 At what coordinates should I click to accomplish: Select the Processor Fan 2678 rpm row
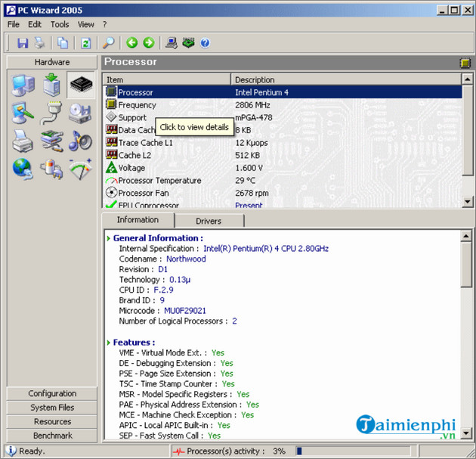coord(283,193)
